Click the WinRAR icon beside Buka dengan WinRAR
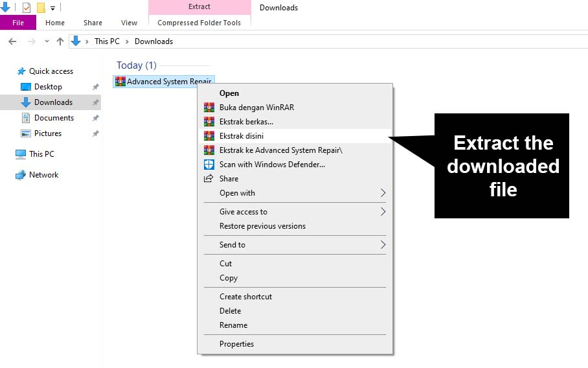Screen dimensions: 588x368 coord(209,108)
